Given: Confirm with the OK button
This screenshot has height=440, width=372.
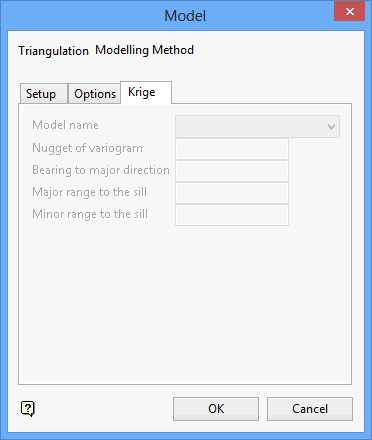Looking at the screenshot, I should point(216,409).
